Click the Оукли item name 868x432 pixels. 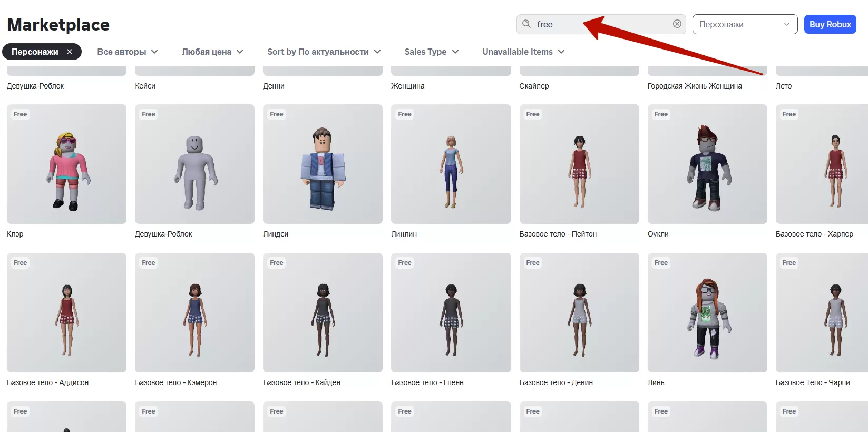pos(658,234)
